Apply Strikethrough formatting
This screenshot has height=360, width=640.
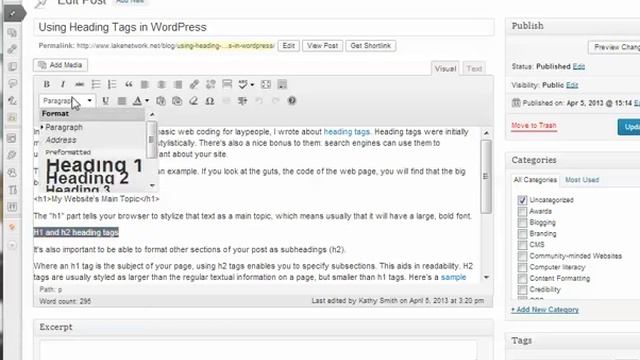pyautogui.click(x=79, y=84)
